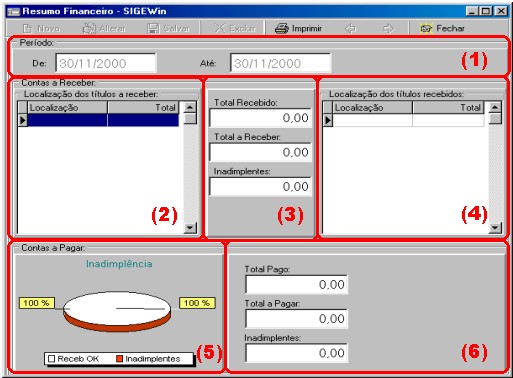
Task: Click the Total Recebido value field
Action: 260,118
